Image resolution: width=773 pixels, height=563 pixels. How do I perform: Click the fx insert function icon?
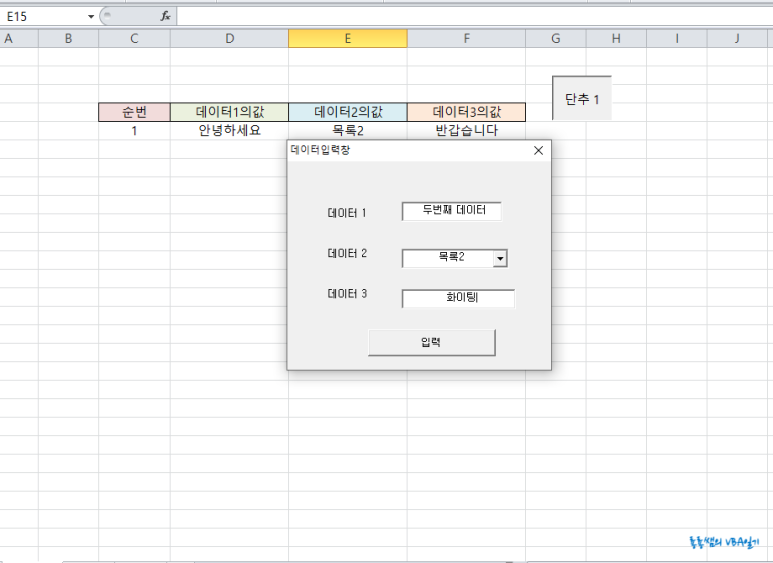165,17
